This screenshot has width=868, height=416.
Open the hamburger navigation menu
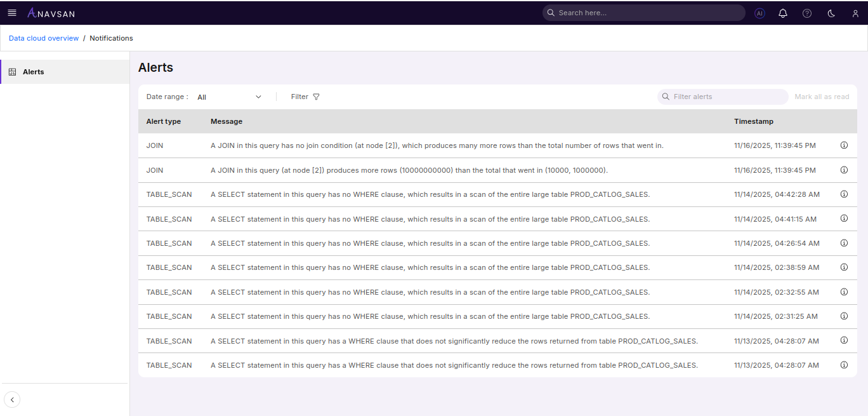click(12, 13)
